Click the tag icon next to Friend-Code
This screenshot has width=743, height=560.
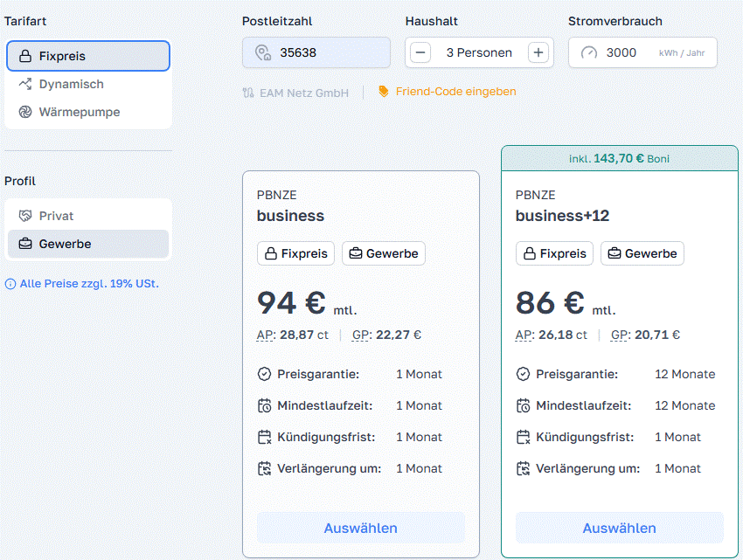(x=383, y=91)
